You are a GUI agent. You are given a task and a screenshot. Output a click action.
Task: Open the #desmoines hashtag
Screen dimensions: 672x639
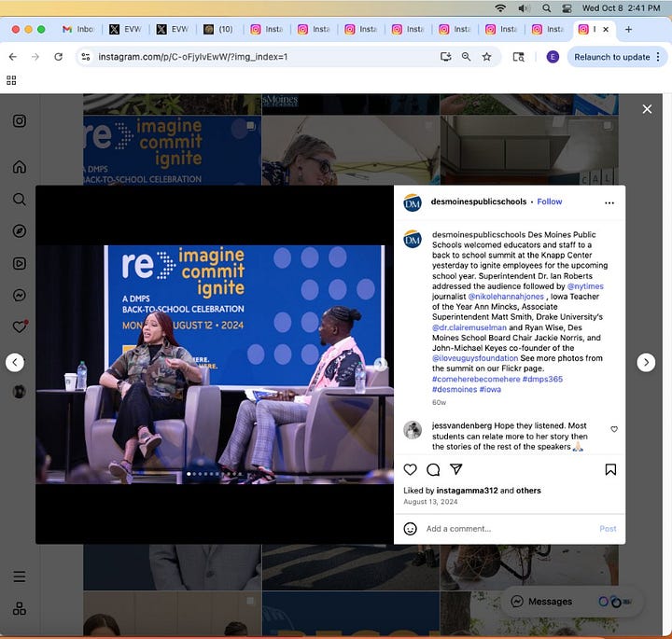point(455,389)
